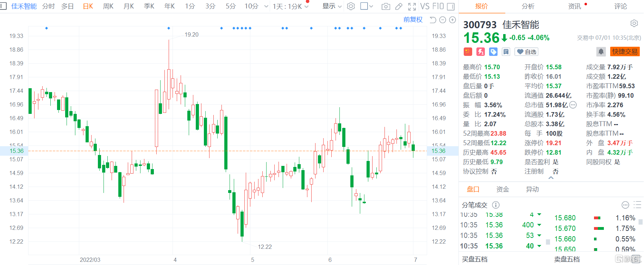Enter fullscreen chart mode
Screen dimensions: 644x265
(x=412, y=6)
